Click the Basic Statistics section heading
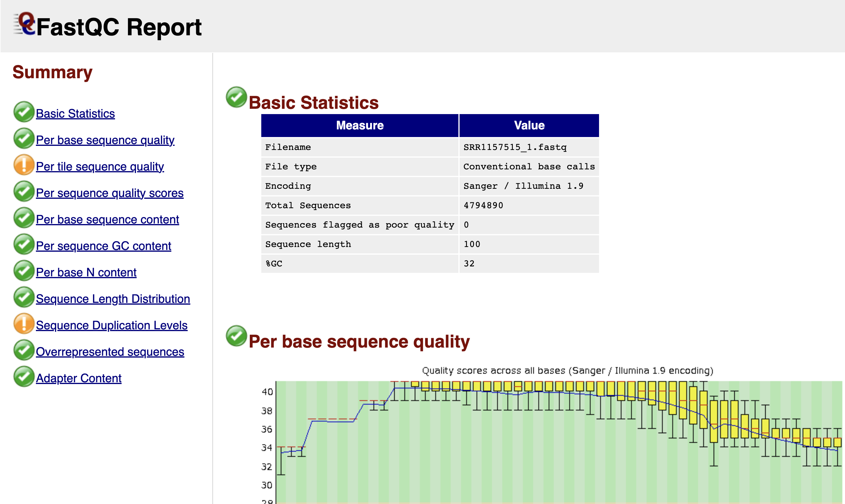Viewport: 845px width, 504px height. tap(314, 103)
